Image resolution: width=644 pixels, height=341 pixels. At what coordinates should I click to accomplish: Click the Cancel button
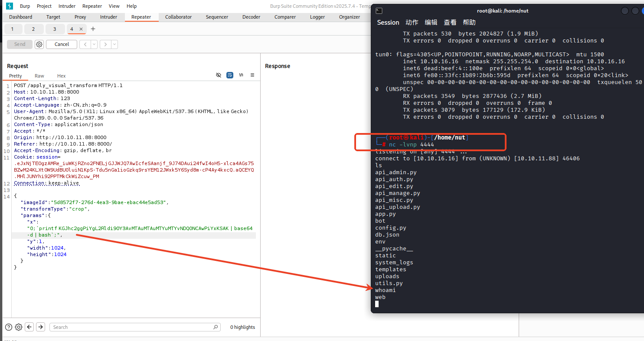[x=62, y=44]
